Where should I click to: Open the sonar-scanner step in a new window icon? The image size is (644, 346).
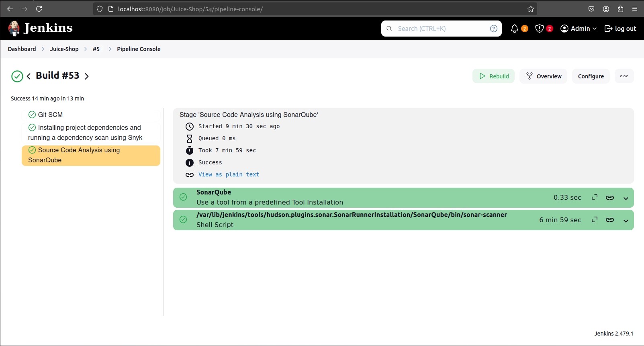[595, 219]
